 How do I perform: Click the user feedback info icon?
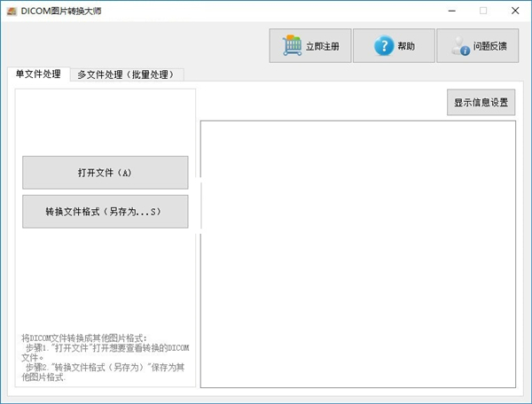[460, 46]
